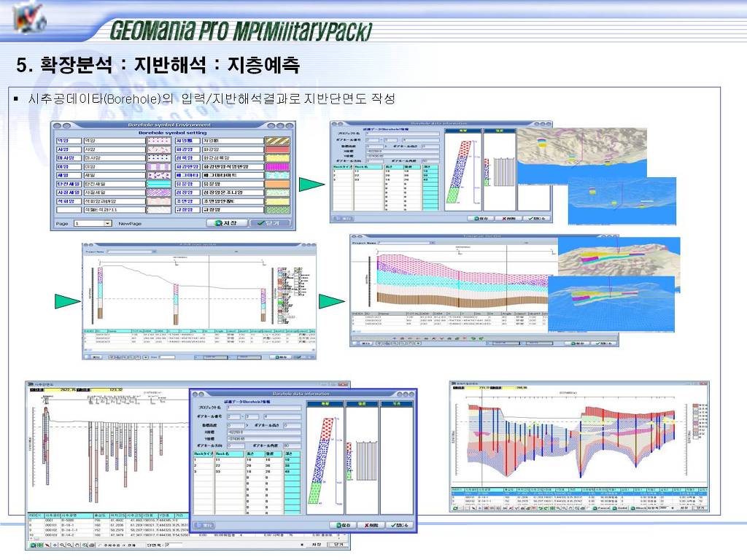Click 저장 in bottom-left section window
This screenshot has width=747, height=560.
(317, 544)
